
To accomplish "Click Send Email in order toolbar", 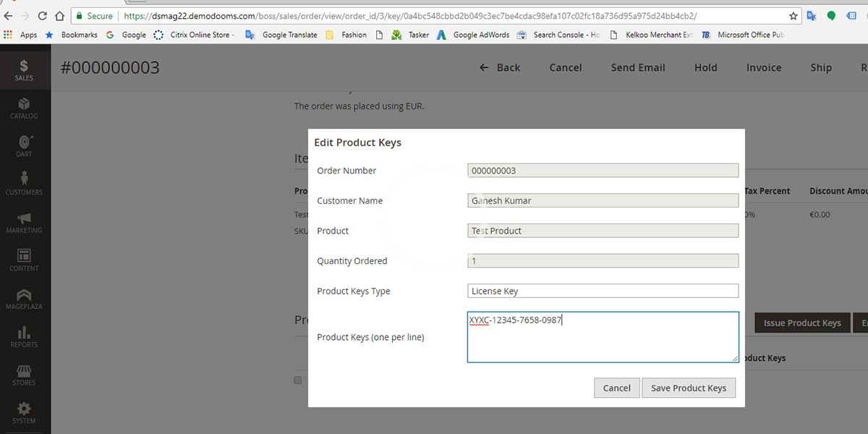I will [637, 67].
